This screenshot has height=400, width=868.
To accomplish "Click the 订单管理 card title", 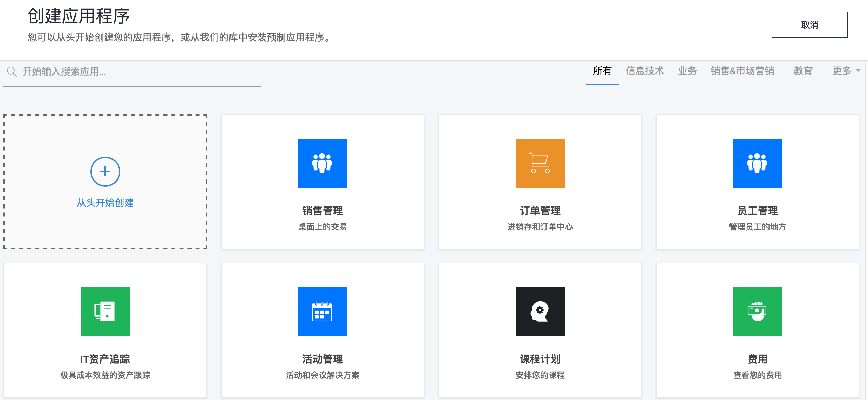I will (x=540, y=211).
